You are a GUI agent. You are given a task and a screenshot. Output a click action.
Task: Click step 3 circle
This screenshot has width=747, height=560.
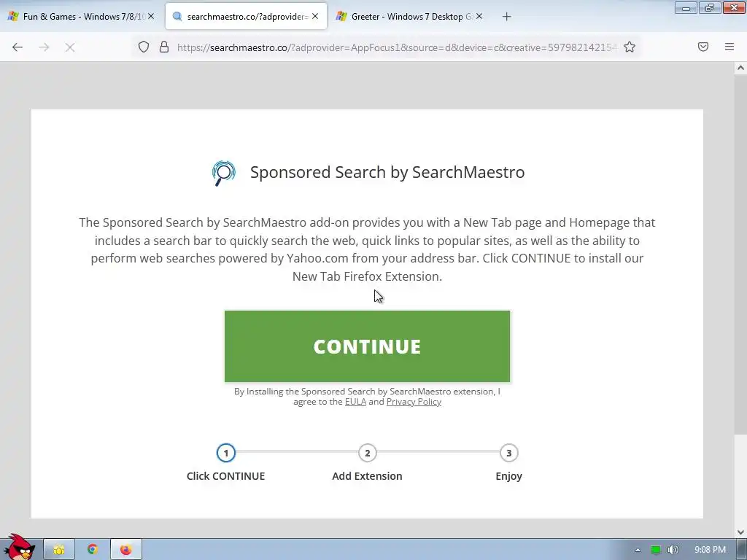[x=508, y=453]
